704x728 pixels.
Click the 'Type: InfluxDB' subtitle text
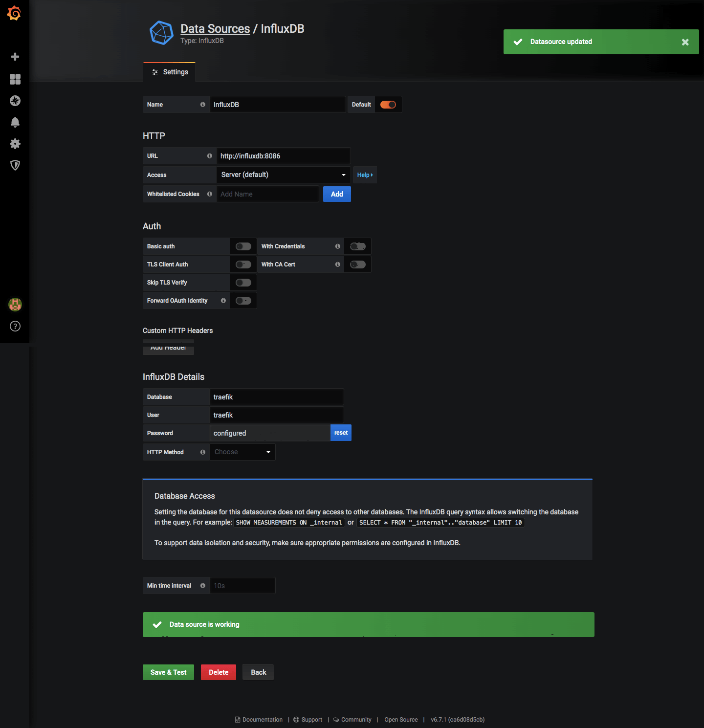(x=202, y=41)
